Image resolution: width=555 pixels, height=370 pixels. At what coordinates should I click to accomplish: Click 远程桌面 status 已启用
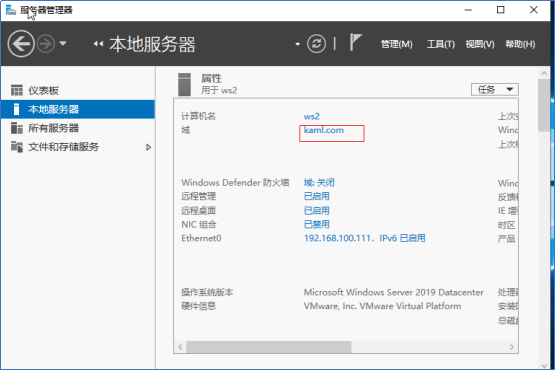pyautogui.click(x=316, y=211)
